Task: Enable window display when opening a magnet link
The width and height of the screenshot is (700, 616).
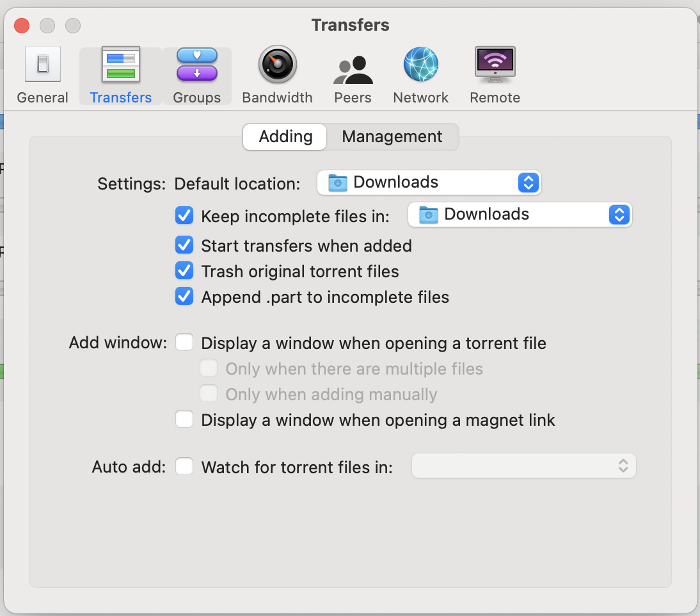Action: (184, 419)
